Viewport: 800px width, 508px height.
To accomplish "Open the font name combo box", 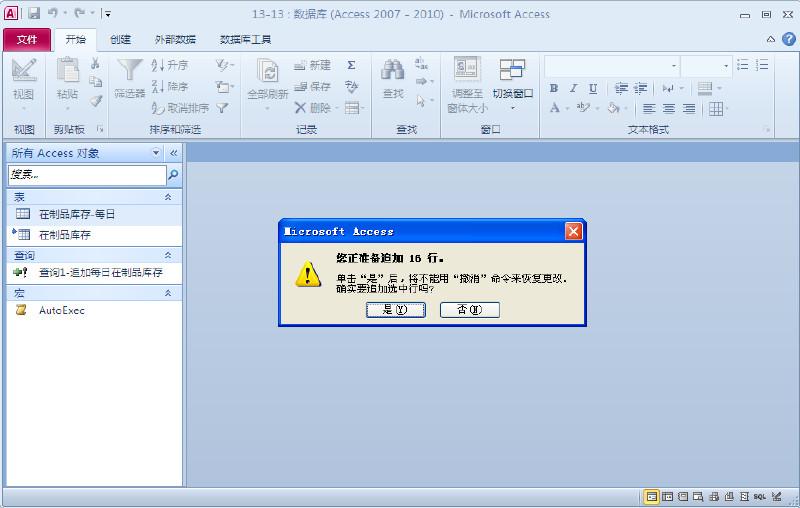I will click(x=612, y=66).
